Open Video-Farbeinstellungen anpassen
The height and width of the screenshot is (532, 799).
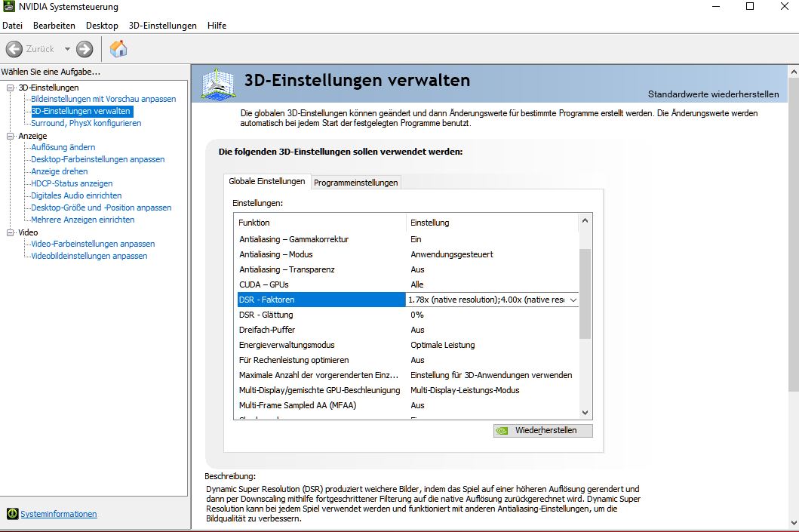(x=93, y=244)
